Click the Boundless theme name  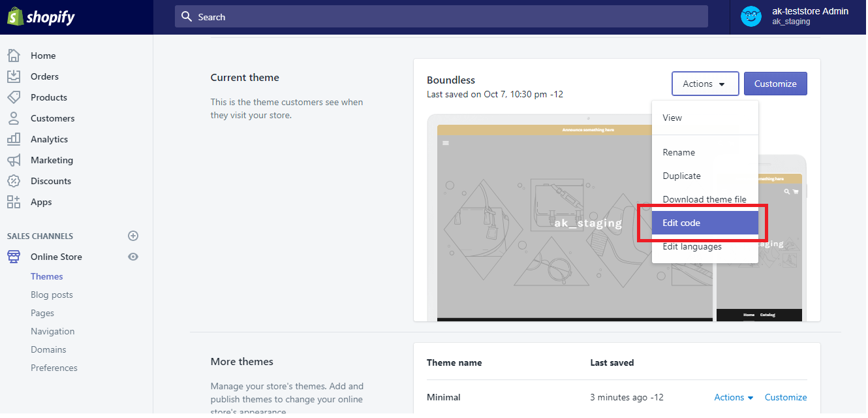pyautogui.click(x=451, y=80)
